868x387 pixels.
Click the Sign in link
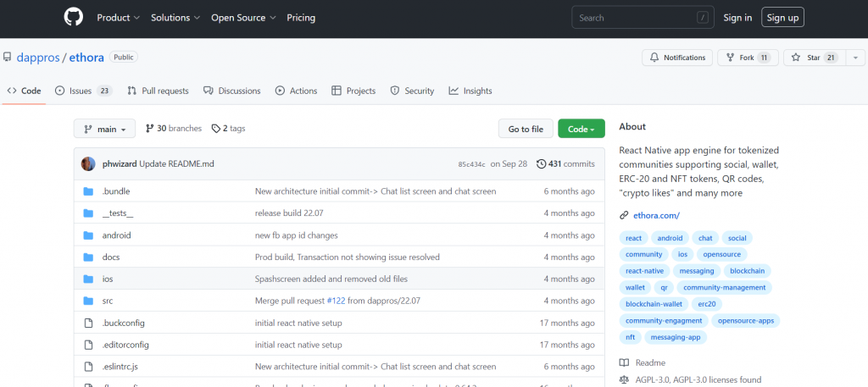tap(737, 18)
